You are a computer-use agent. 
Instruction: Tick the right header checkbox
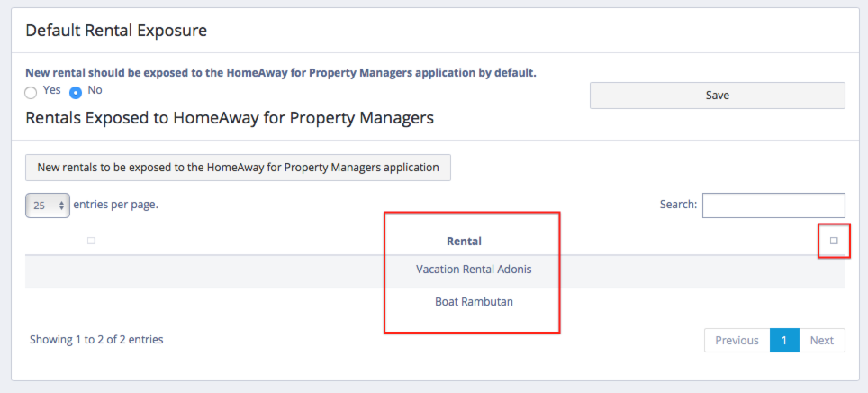click(834, 241)
